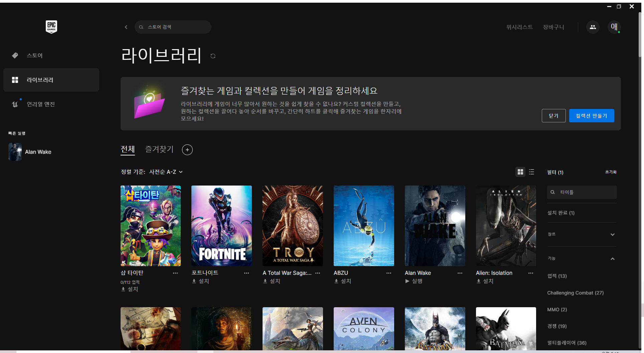Viewport: 644px width, 353px height.
Task: Open more options for A Total War Saga
Action: (318, 273)
